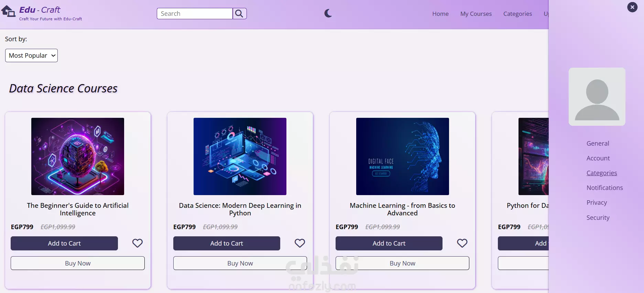Add Beginner's Guide to AI to cart
The width and height of the screenshot is (644, 293).
pyautogui.click(x=64, y=243)
